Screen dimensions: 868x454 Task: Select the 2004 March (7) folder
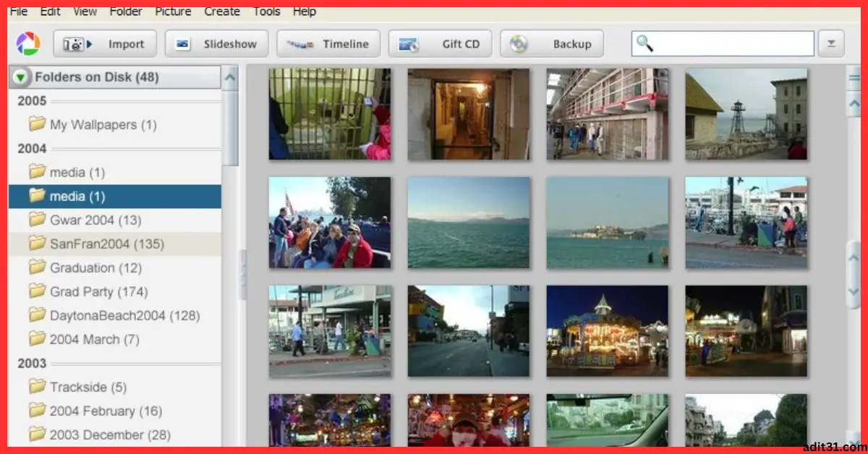click(x=115, y=339)
